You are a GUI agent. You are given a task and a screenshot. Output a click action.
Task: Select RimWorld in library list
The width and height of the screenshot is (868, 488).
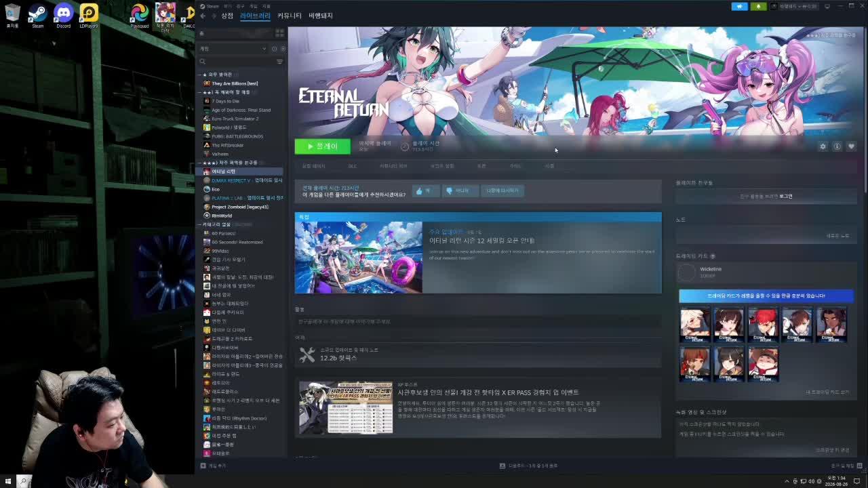pos(221,216)
